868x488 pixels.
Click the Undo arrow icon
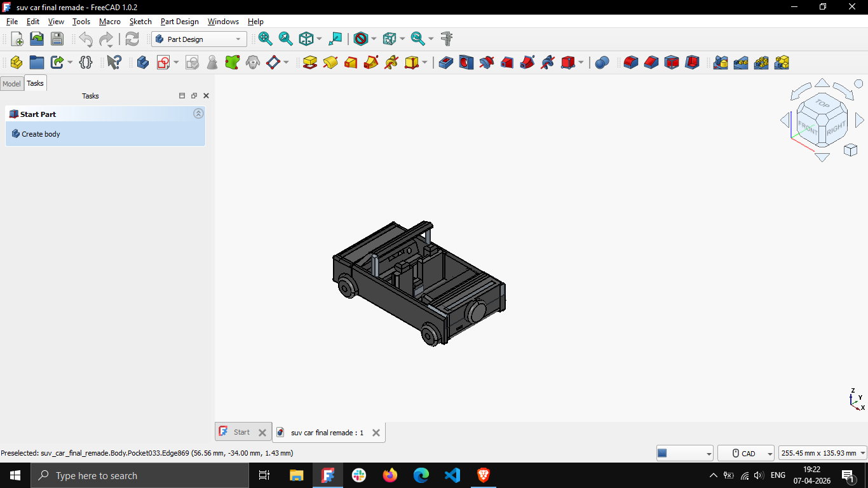(x=86, y=39)
